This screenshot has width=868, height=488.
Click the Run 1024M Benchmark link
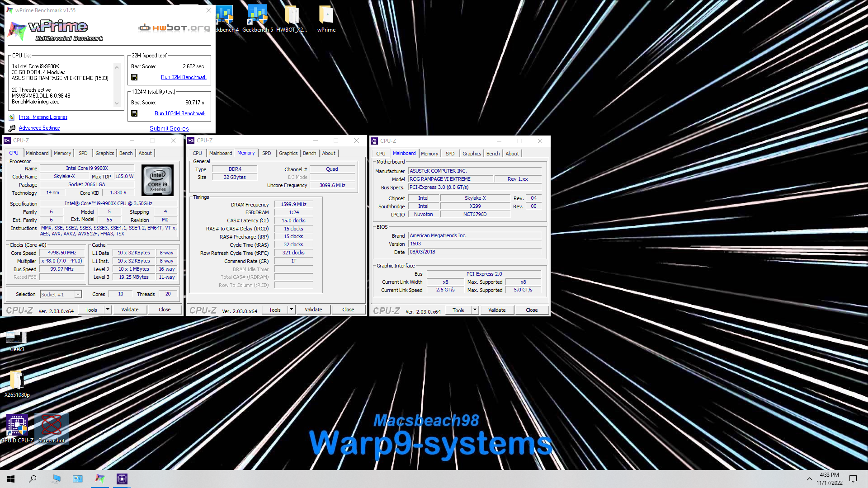tap(180, 113)
